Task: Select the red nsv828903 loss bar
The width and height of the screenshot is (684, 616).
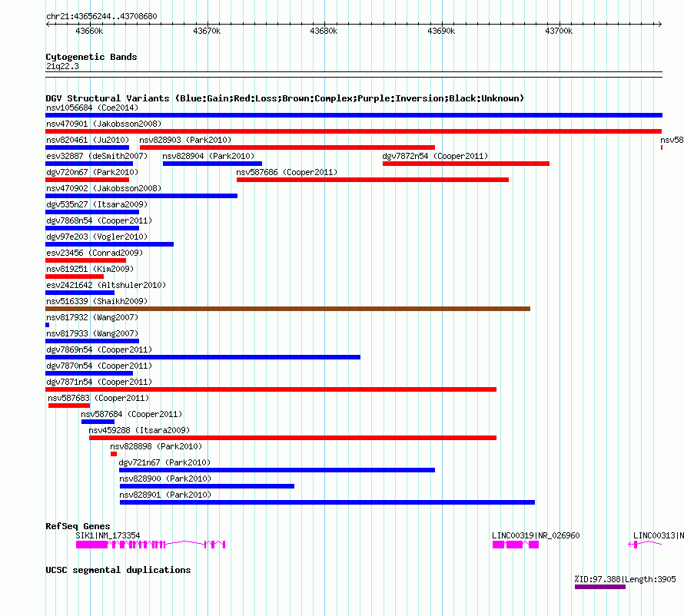Action: point(287,147)
